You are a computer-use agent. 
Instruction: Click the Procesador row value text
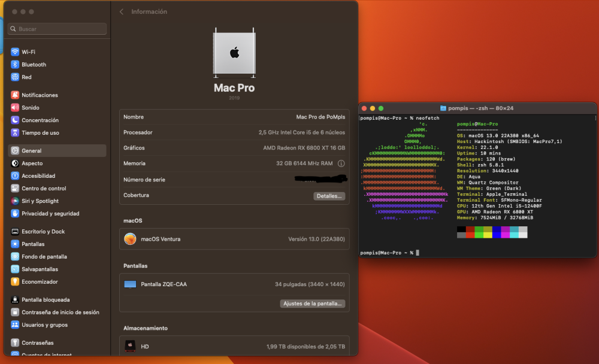(302, 132)
